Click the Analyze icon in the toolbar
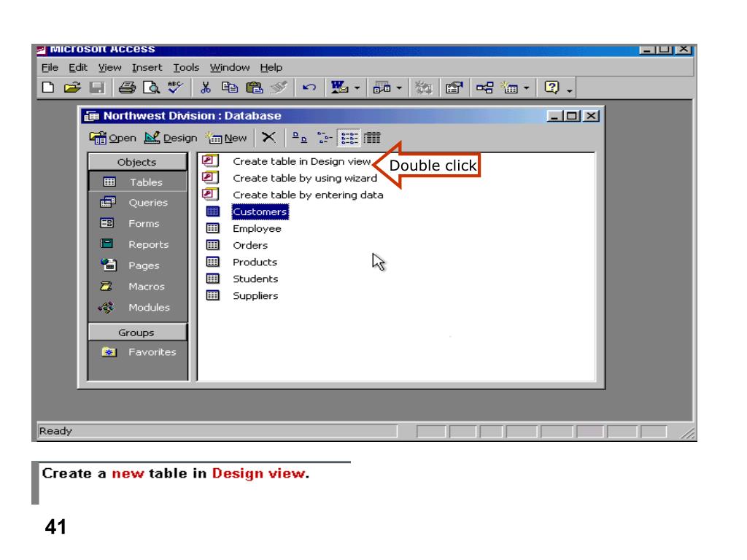Image resolution: width=747 pixels, height=560 pixels. (382, 87)
